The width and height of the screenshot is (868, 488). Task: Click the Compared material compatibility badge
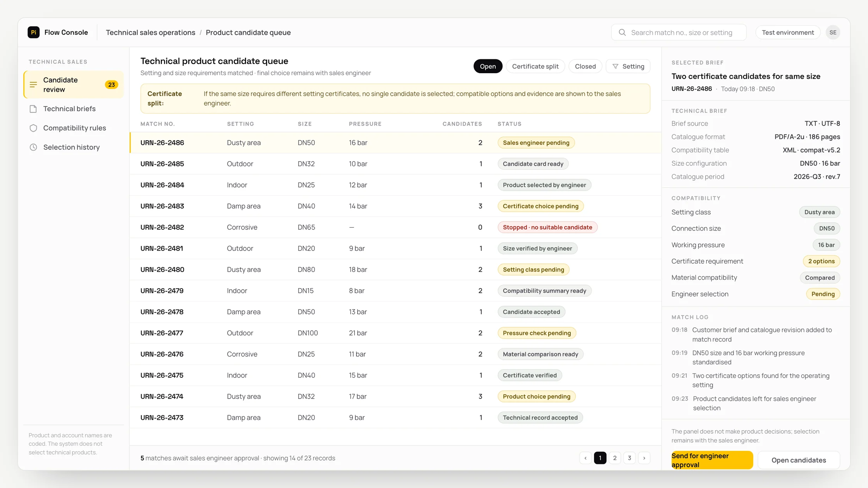(820, 278)
